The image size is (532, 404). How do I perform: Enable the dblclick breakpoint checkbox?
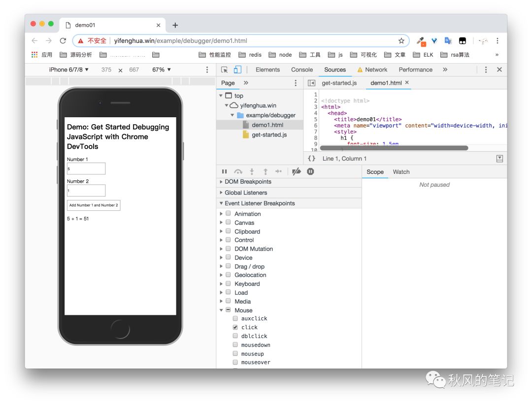pos(235,336)
